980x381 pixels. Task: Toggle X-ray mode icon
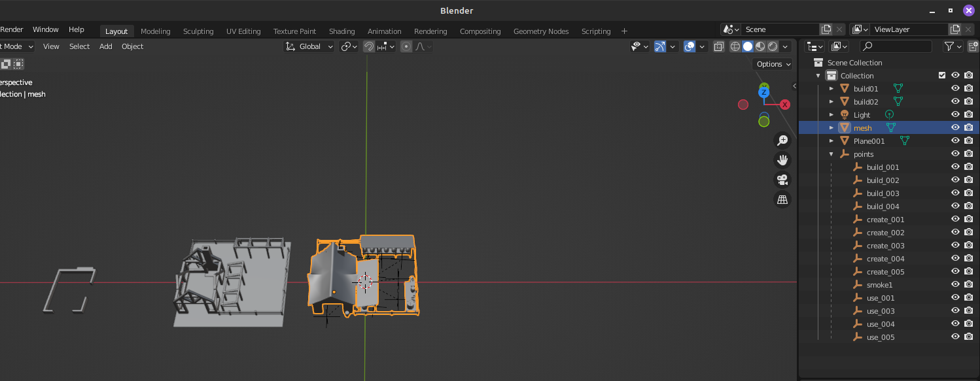point(719,46)
